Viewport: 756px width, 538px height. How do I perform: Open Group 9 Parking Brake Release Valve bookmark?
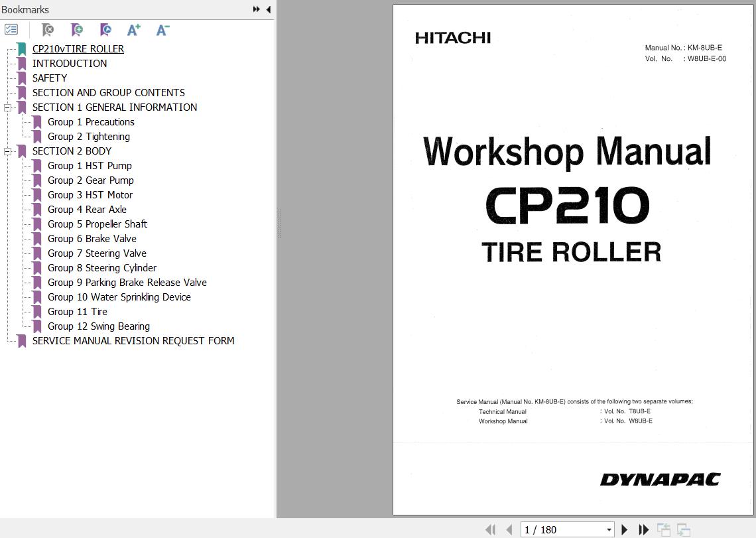point(127,283)
